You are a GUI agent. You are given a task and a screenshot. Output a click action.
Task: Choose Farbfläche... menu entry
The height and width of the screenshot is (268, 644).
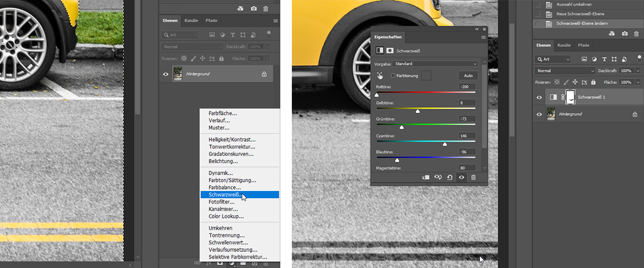coord(223,113)
